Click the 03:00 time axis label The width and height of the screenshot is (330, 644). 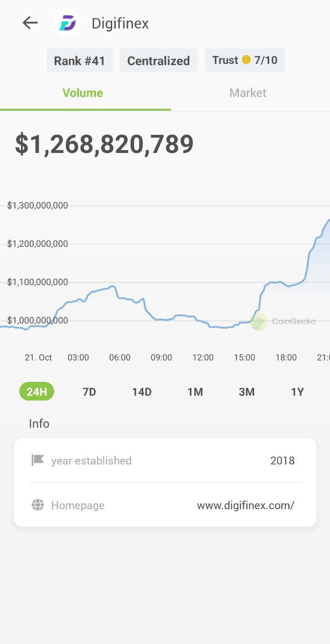pyautogui.click(x=78, y=357)
